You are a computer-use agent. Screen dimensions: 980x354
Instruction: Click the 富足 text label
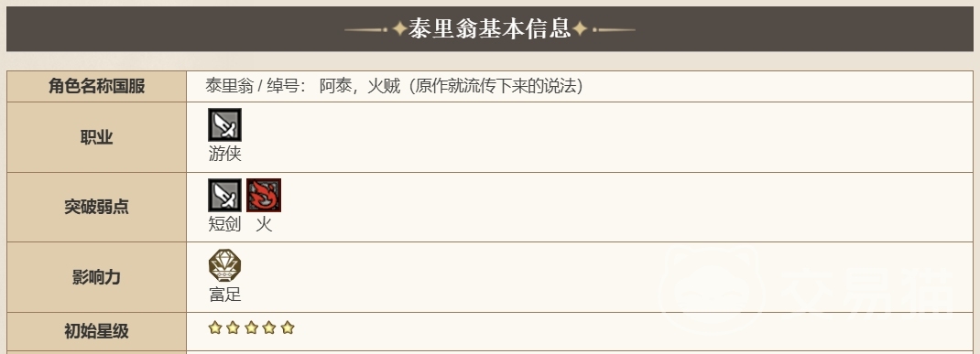[x=225, y=294]
